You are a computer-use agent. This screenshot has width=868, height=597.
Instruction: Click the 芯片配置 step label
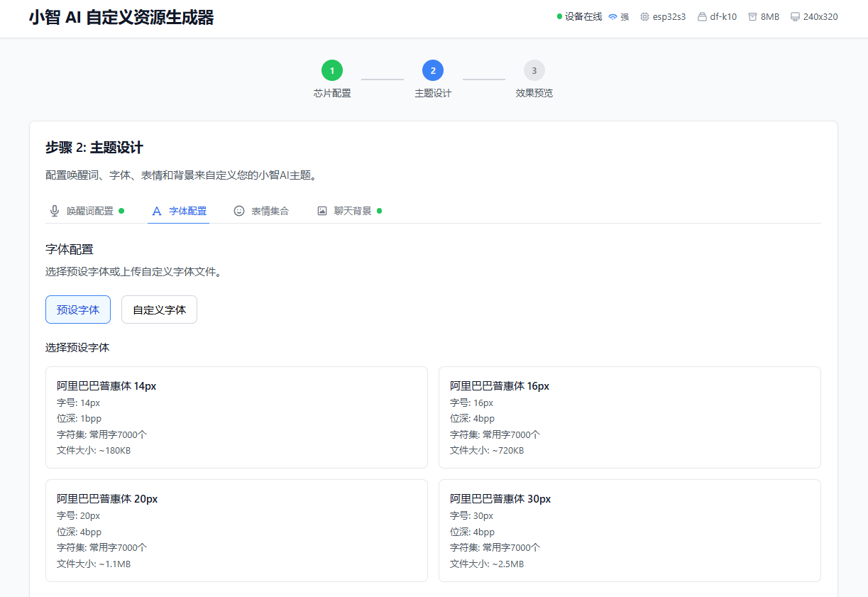point(332,93)
